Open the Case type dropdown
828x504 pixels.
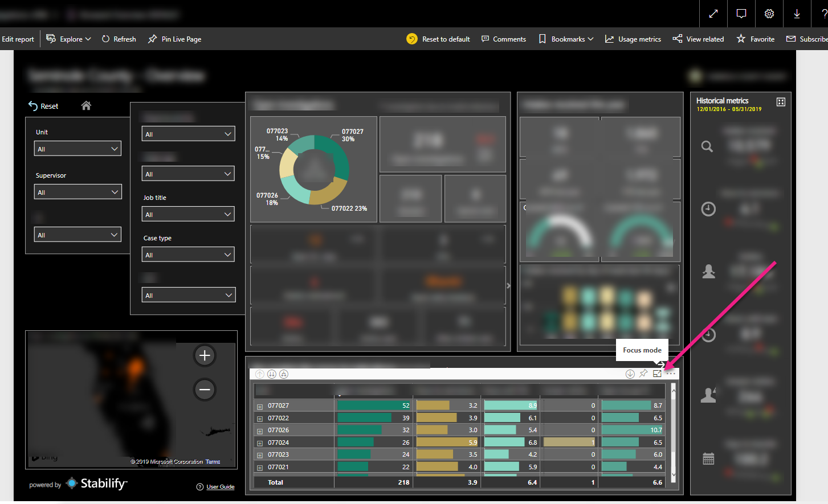coord(188,255)
